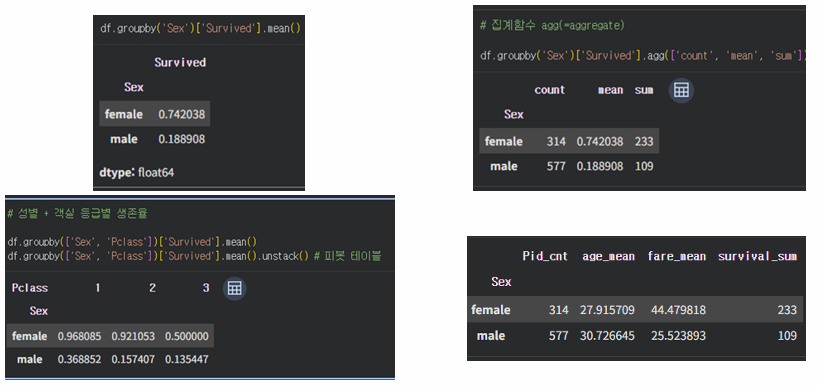This screenshot has height=386, width=819.
Task: Click the agg(['count', 'mean', 'sum']) code line
Action: pos(642,55)
